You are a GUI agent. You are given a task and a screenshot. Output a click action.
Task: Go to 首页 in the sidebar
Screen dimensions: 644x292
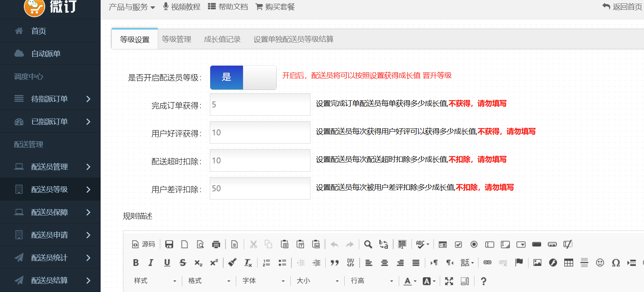[50, 31]
